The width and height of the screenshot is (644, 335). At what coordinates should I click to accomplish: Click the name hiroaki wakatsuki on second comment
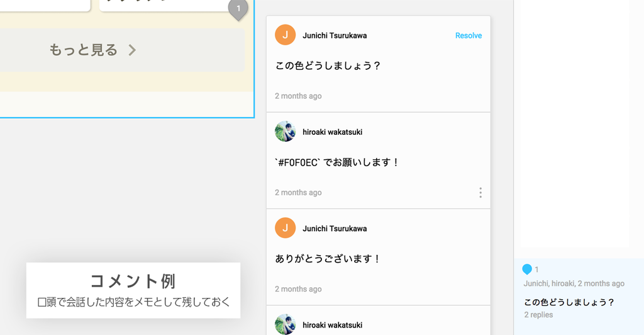coord(332,132)
